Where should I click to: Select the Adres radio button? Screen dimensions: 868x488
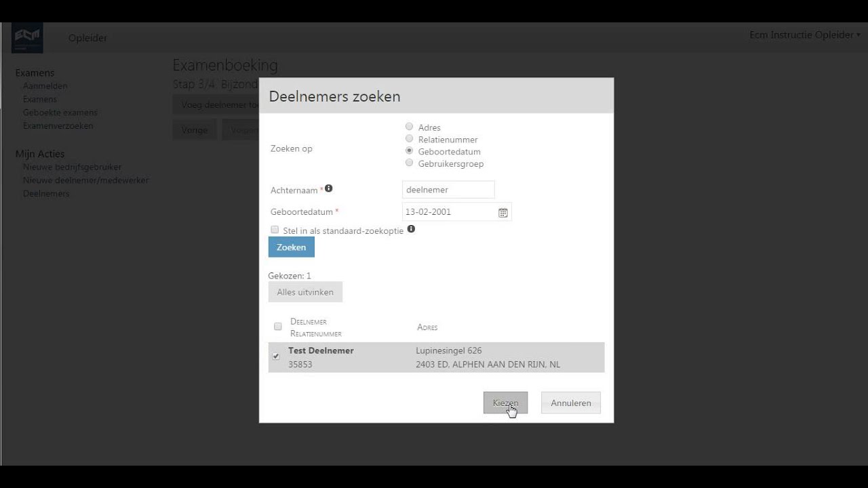pyautogui.click(x=409, y=126)
